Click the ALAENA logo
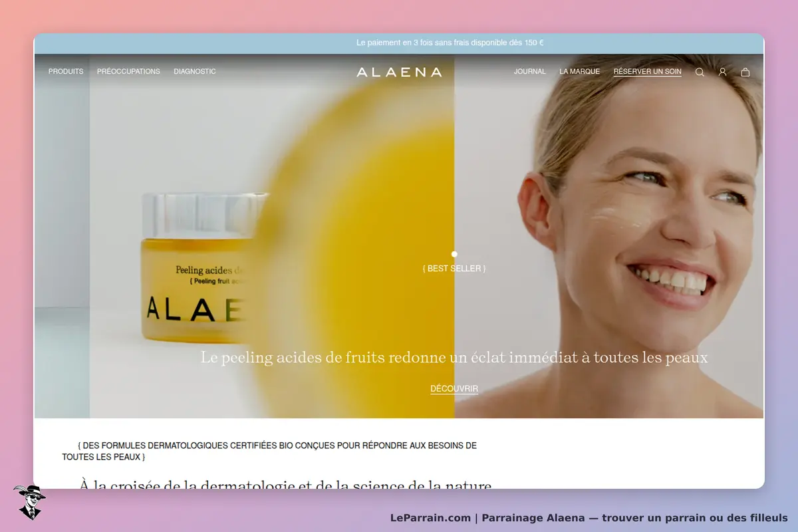The height and width of the screenshot is (532, 798). [399, 72]
